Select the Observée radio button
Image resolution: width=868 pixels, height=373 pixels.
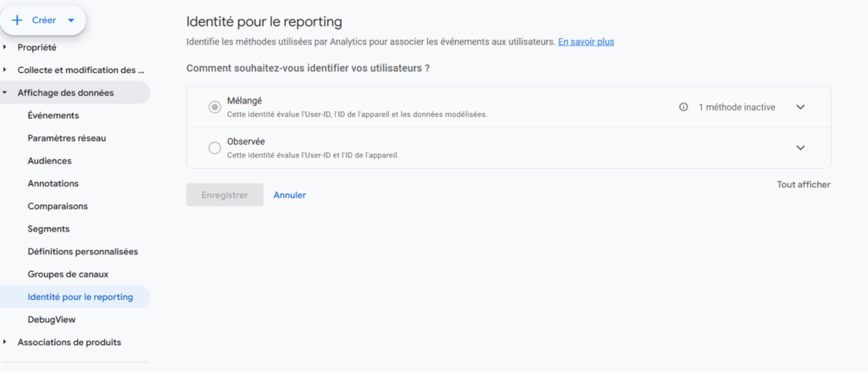(x=214, y=148)
